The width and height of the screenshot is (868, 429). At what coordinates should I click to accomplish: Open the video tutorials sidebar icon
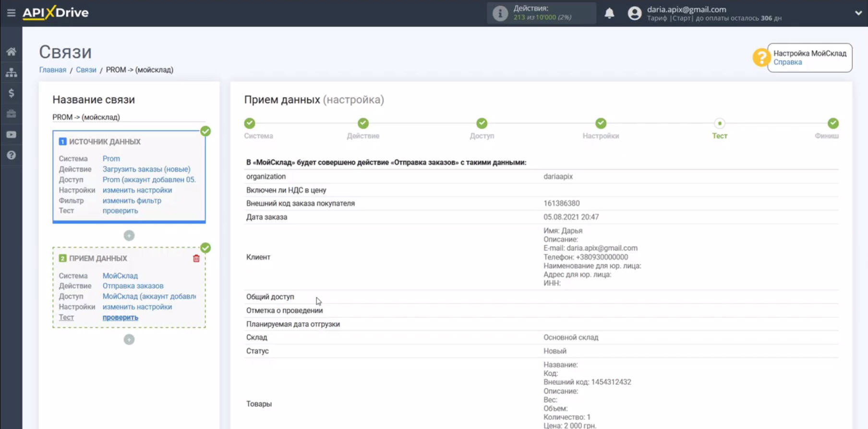pyautogui.click(x=11, y=134)
